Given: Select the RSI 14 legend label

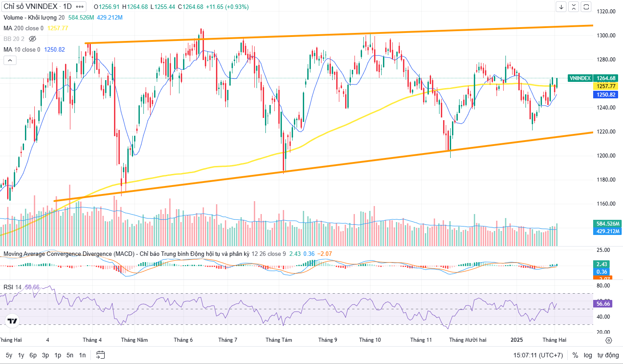Looking at the screenshot, I should [x=12, y=287].
